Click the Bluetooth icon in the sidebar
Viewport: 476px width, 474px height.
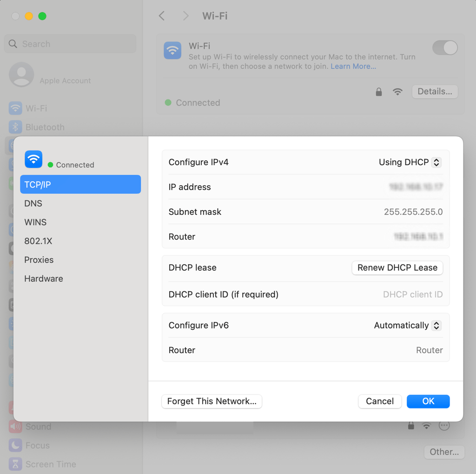pos(15,127)
